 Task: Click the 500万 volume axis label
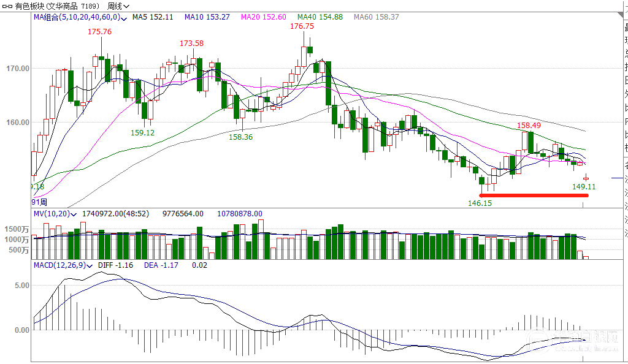click(x=19, y=251)
